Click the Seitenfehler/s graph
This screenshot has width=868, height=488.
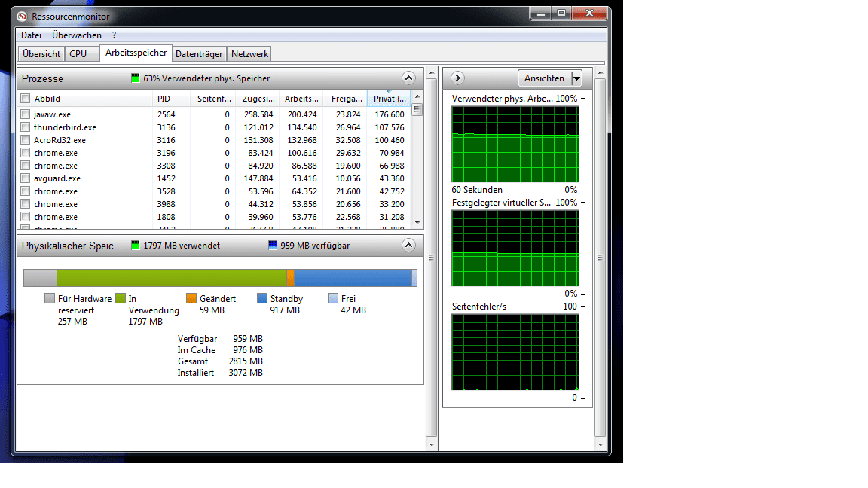pos(515,352)
